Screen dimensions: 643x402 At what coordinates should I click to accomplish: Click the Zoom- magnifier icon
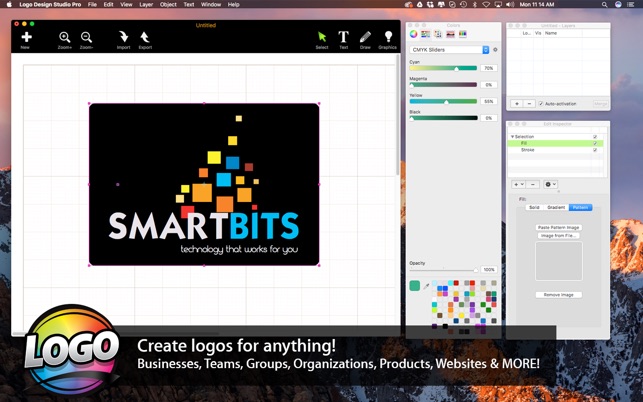(86, 37)
